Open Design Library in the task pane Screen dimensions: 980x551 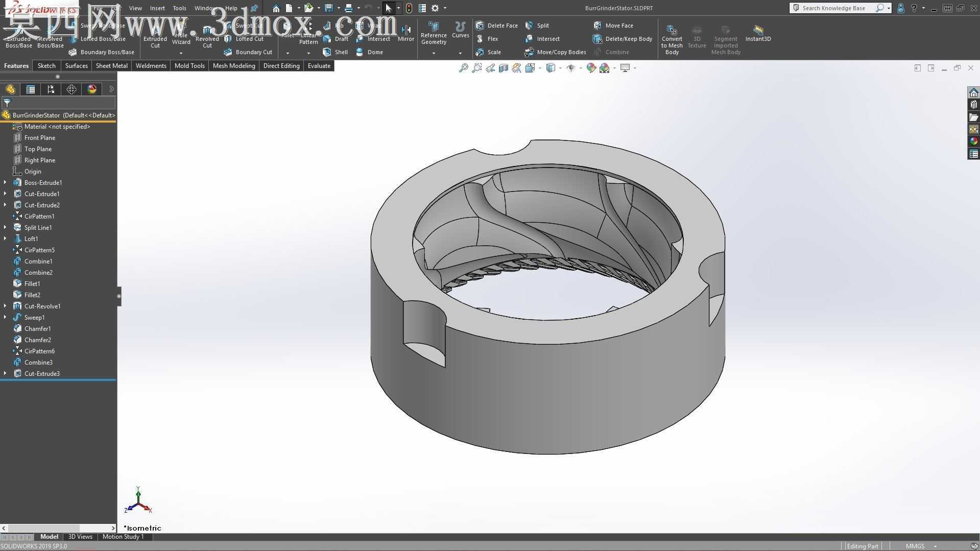[973, 105]
